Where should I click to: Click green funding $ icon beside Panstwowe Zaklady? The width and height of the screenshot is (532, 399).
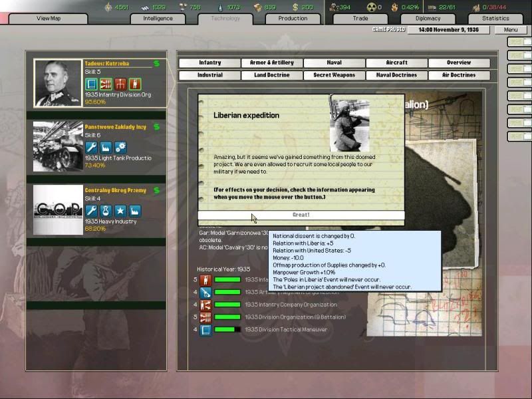156,126
